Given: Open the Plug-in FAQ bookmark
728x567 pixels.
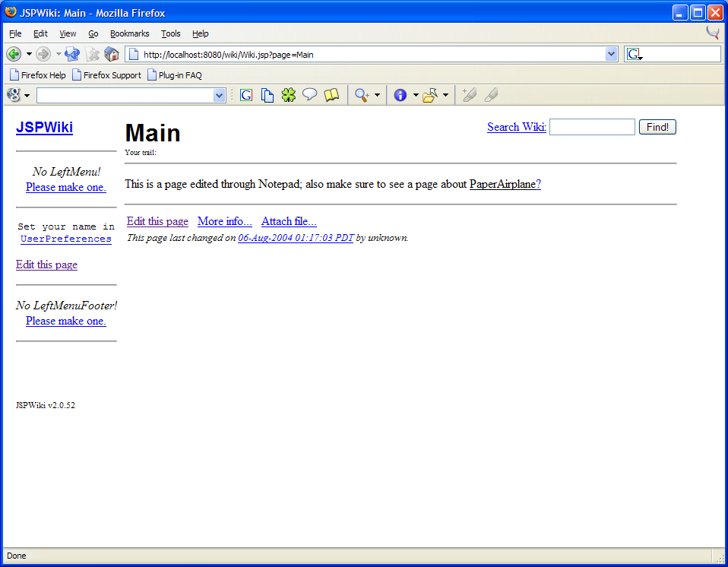Looking at the screenshot, I should [x=175, y=74].
